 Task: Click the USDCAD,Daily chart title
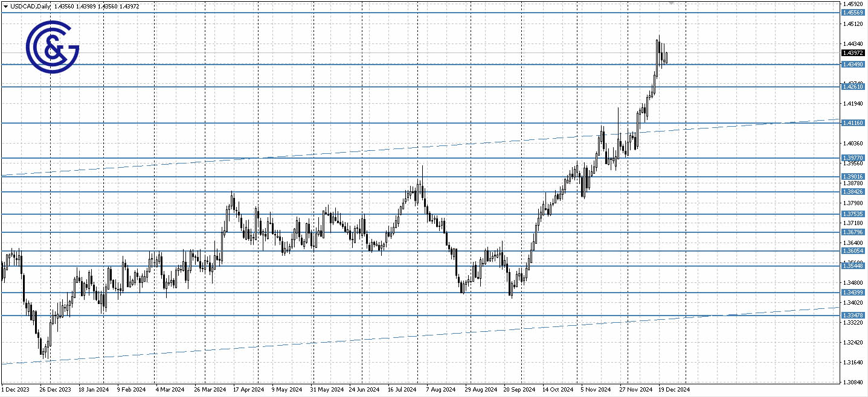29,6
